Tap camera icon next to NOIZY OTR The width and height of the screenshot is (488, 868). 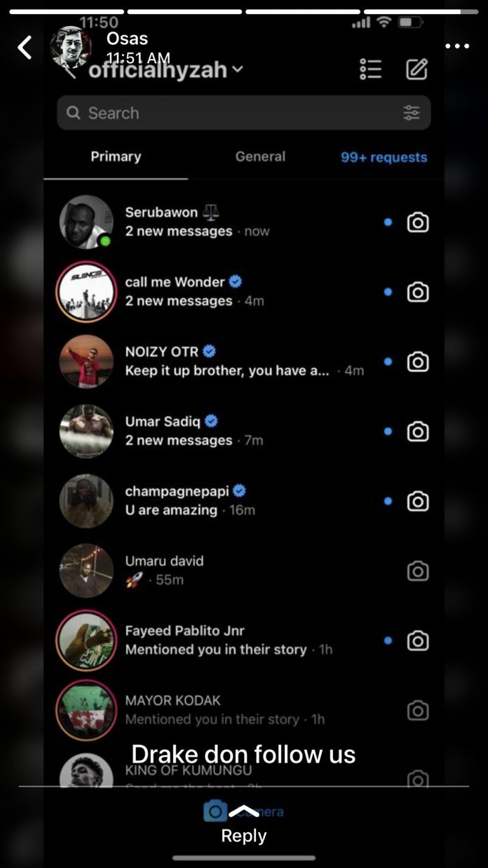coord(418,362)
